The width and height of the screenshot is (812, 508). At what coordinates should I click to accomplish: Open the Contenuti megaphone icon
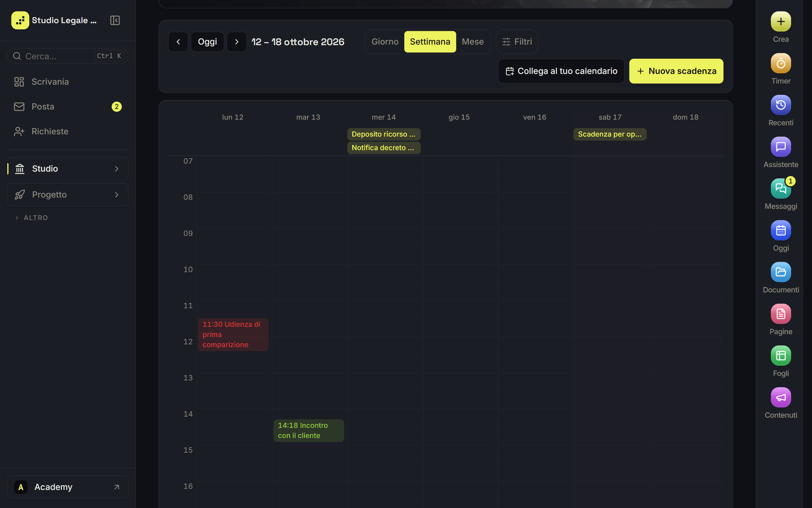point(781,398)
